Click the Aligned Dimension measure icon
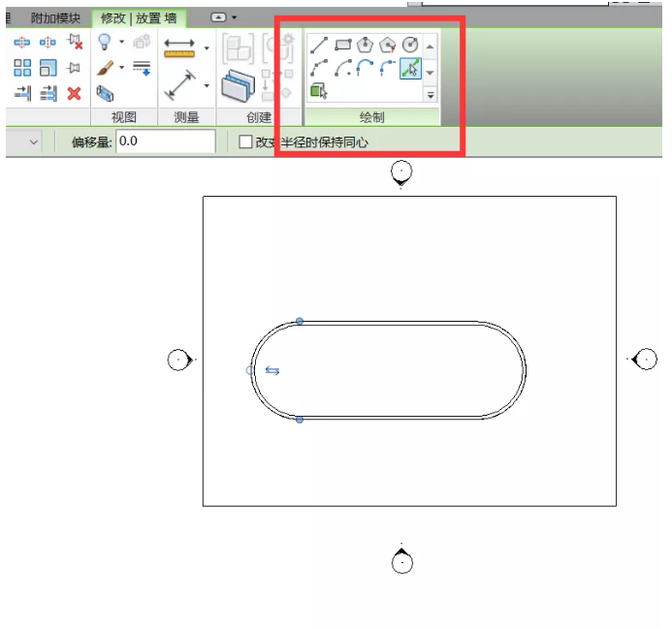Image resolution: width=672 pixels, height=629 pixels. click(x=179, y=48)
